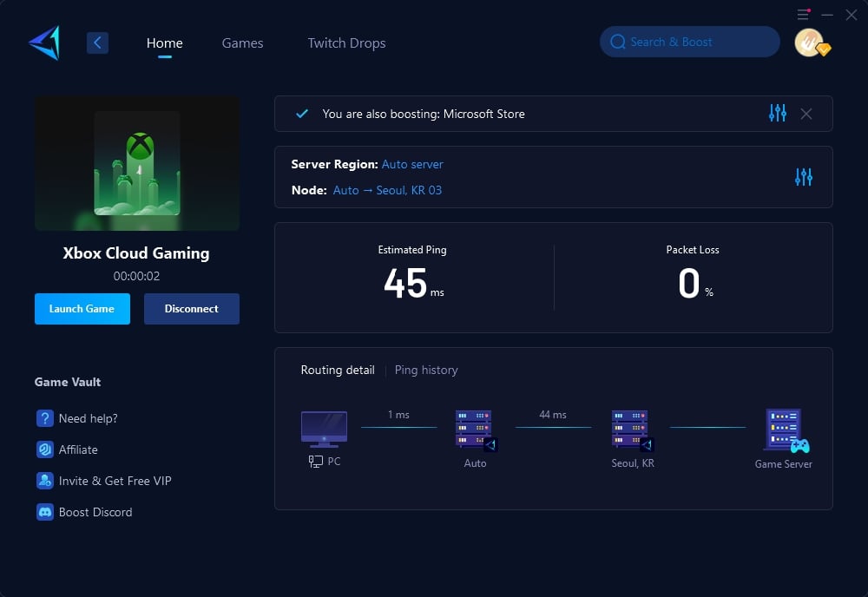Click the Game Server icon
Viewport: 868px width, 597px height.
tap(786, 430)
